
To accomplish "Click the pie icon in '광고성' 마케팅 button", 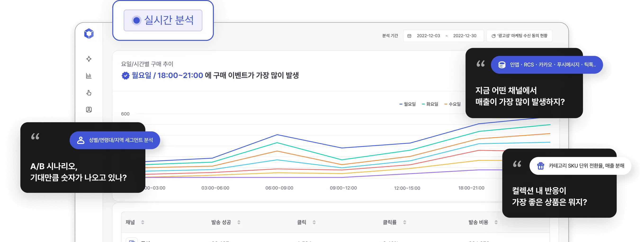I will click(x=493, y=36).
